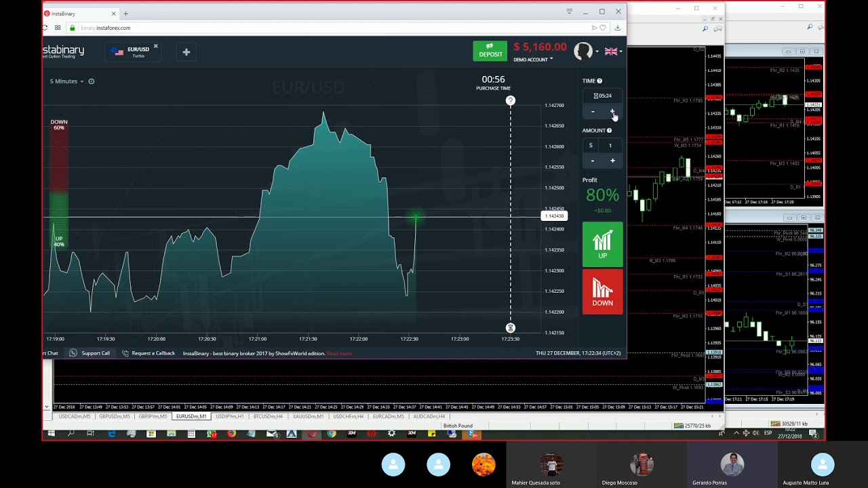Click the DOWN/UP sentiment bar
This screenshot has height=488, width=868.
point(59,183)
